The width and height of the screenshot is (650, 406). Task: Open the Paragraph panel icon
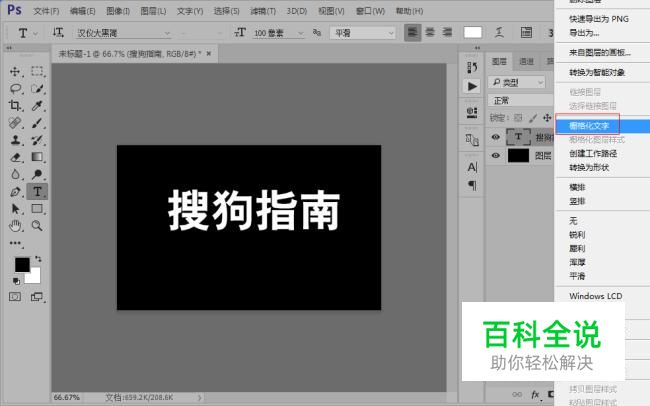coord(472,185)
